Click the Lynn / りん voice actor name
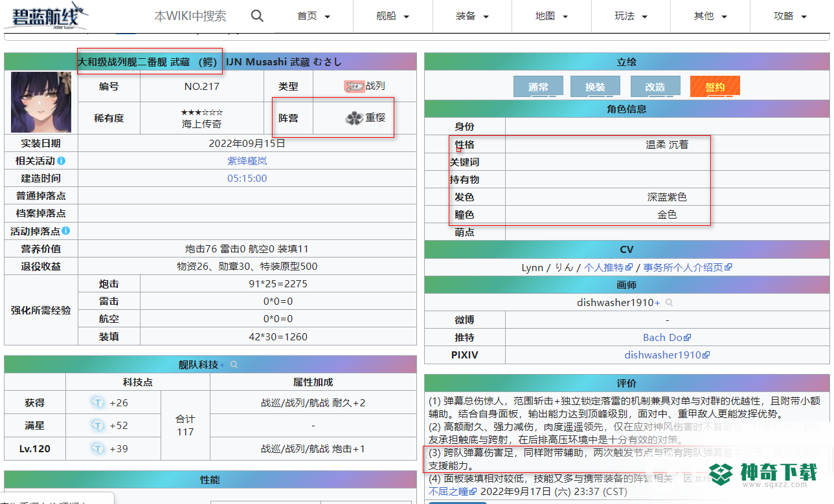Image resolution: width=834 pixels, height=504 pixels. pyautogui.click(x=547, y=267)
